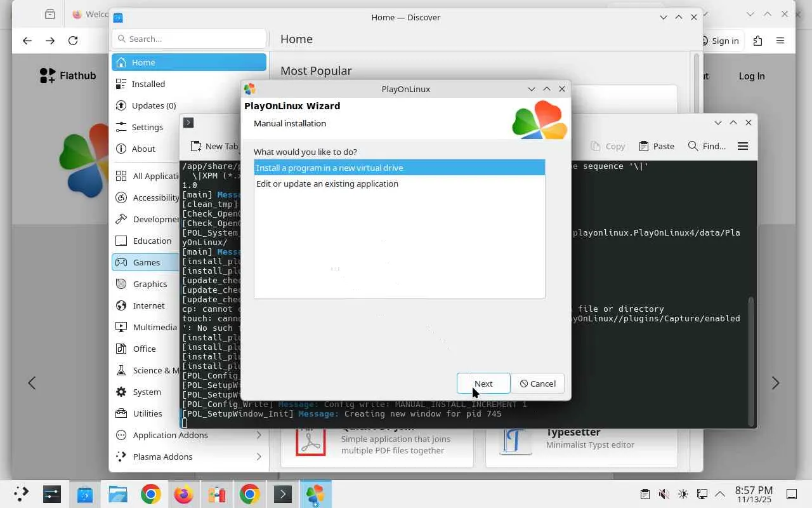812x508 pixels.
Task: Go forward in the Firefox browser
Action: point(50,41)
